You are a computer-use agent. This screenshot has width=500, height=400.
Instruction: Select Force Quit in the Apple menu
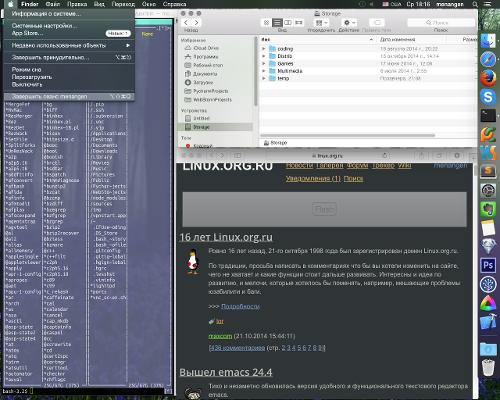click(x=69, y=57)
